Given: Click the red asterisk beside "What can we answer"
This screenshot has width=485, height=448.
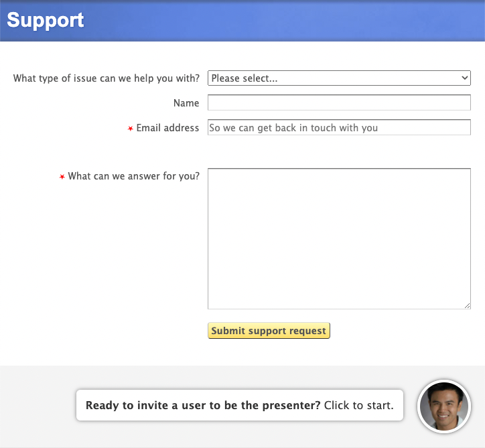Looking at the screenshot, I should point(62,177).
